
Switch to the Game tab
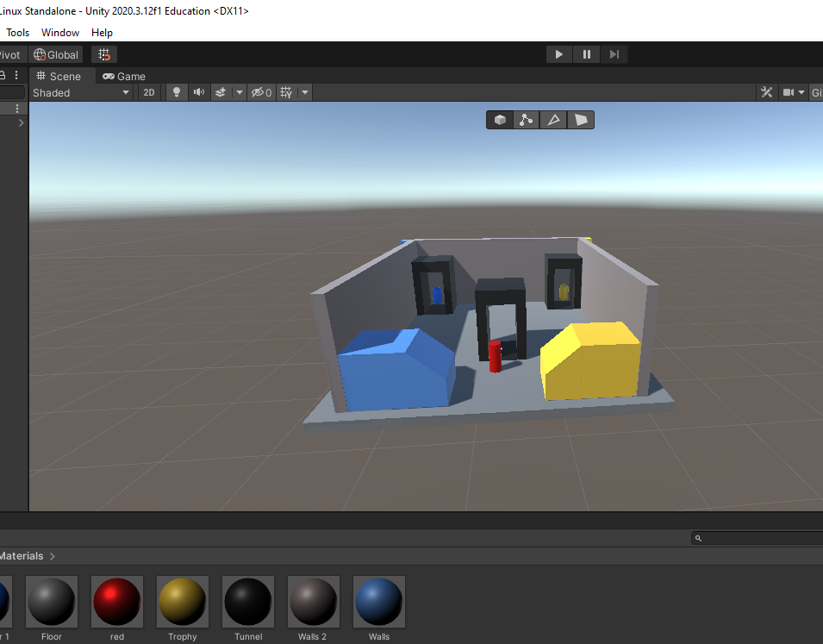(124, 76)
